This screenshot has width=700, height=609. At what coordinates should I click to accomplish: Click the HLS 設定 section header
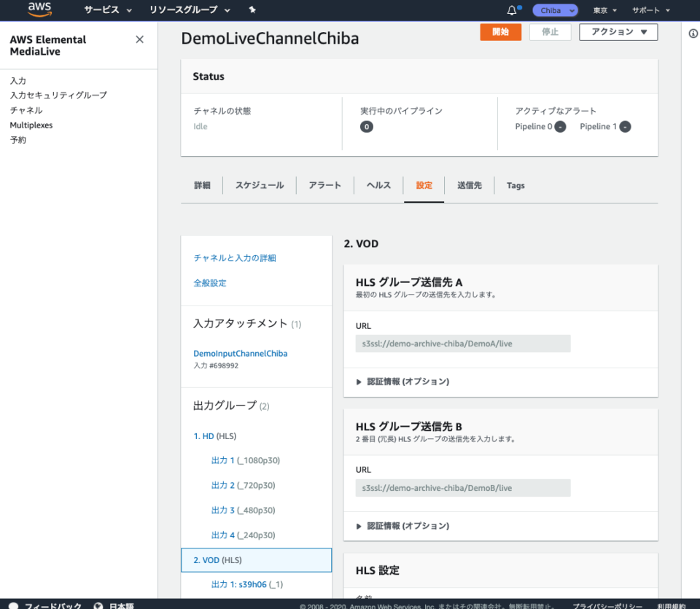378,570
